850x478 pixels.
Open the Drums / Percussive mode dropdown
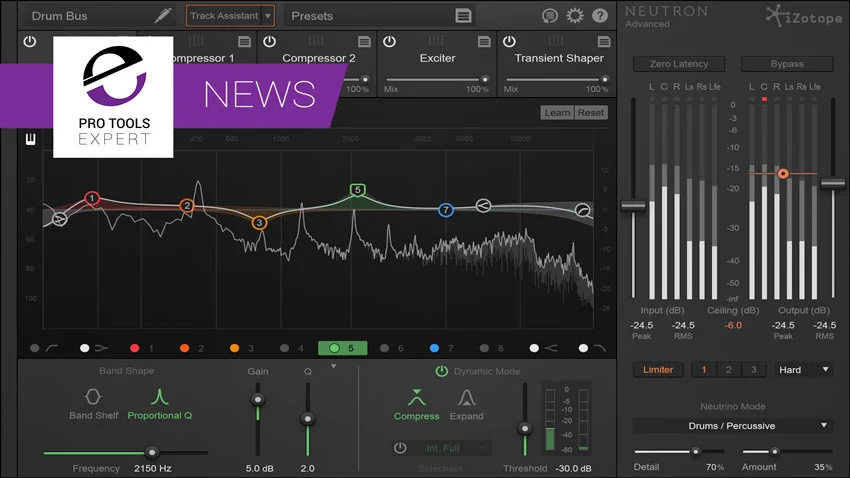click(x=732, y=425)
